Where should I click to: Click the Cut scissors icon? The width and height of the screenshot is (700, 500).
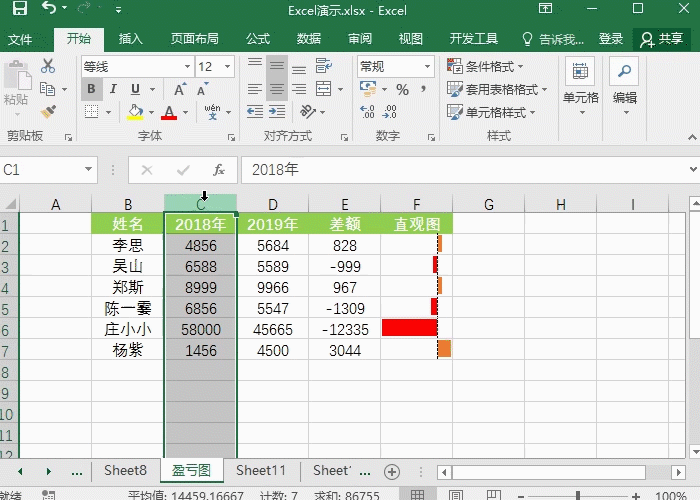pyautogui.click(x=48, y=66)
